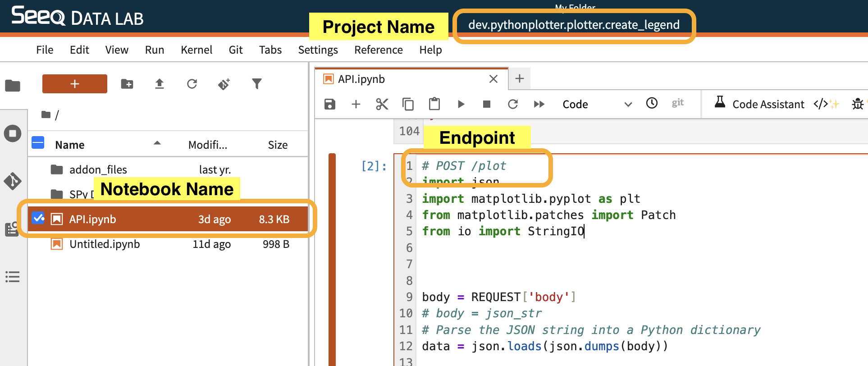The width and height of the screenshot is (868, 366).
Task: Open the Untitled.ipynb notebook file
Action: 105,244
